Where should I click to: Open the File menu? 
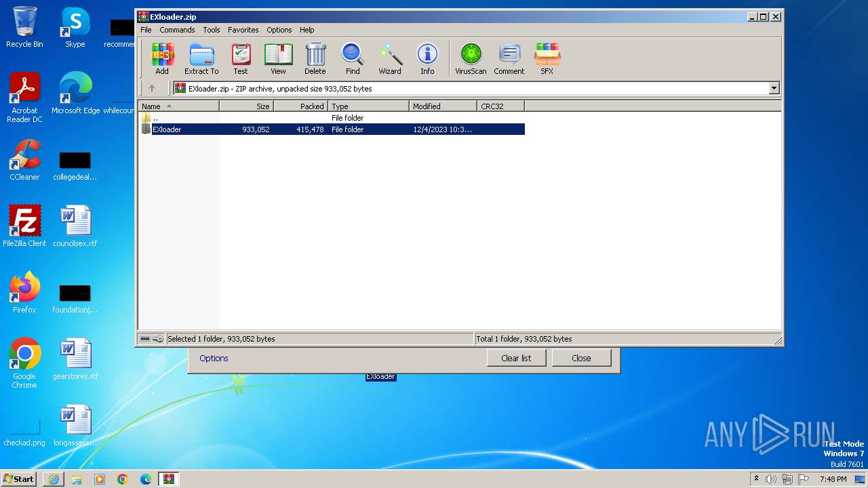[x=146, y=30]
